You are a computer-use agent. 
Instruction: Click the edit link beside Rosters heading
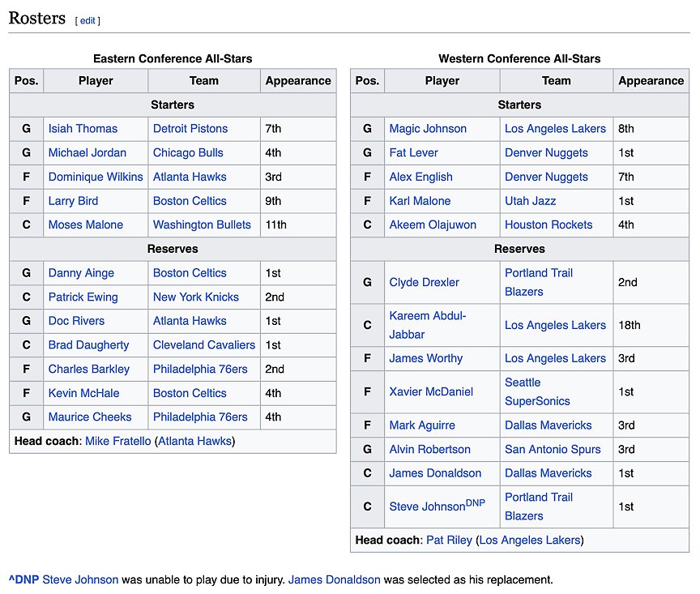tap(87, 20)
